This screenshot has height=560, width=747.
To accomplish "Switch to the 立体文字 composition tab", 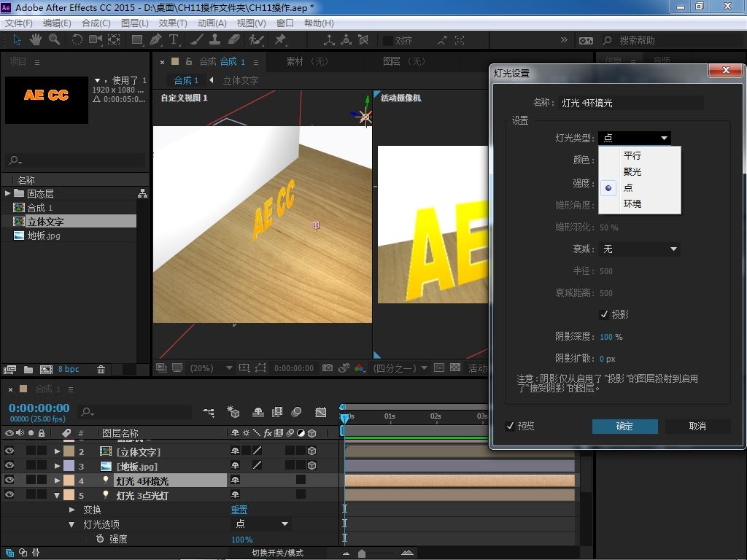I will point(241,80).
